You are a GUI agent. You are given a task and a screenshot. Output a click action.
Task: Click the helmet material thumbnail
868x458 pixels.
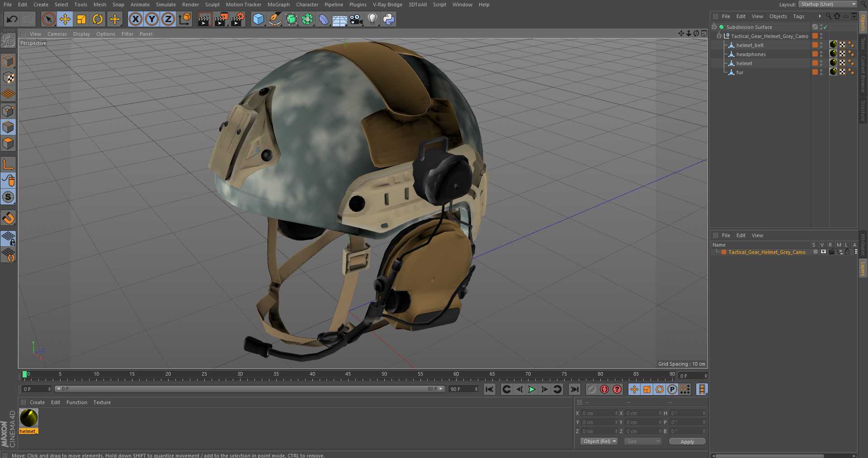[x=28, y=418]
